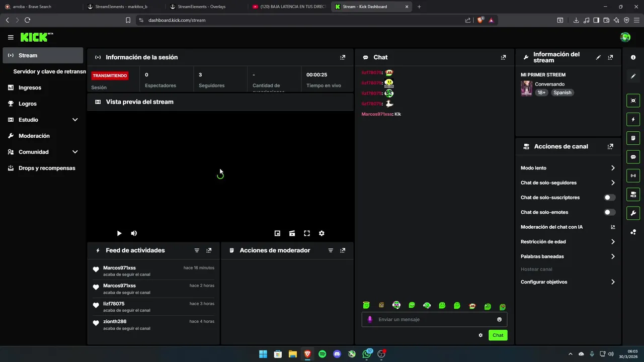Insert the headphones emote with pink glasses
The height and width of the screenshot is (362, 644).
396,305
